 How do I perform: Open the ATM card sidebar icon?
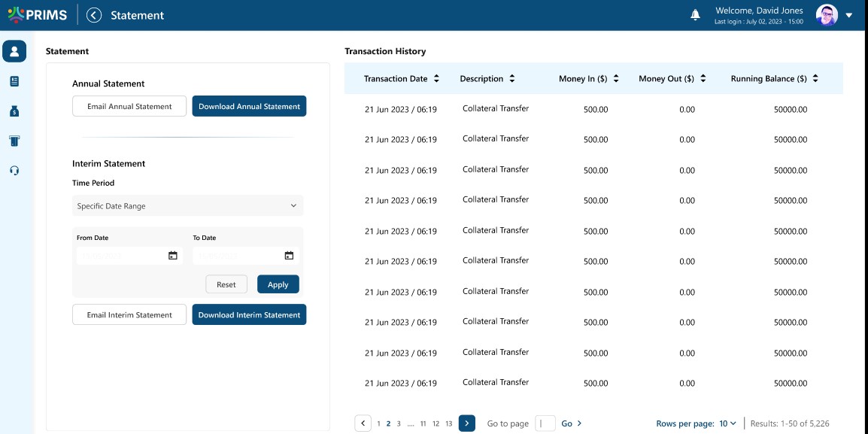pos(14,141)
